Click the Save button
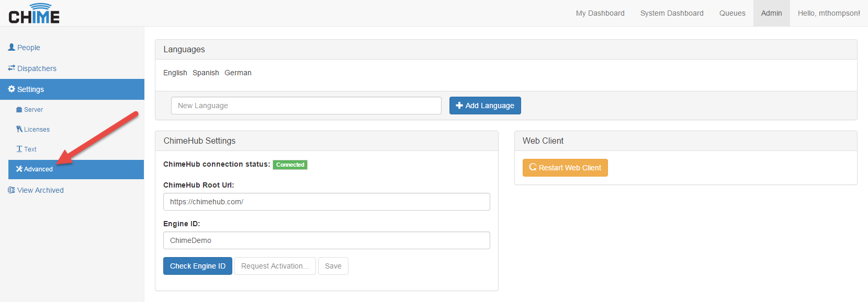The image size is (868, 302). click(x=333, y=266)
